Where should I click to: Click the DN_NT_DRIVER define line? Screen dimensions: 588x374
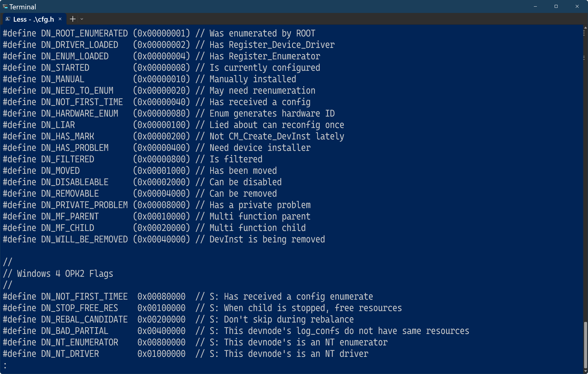click(x=185, y=354)
